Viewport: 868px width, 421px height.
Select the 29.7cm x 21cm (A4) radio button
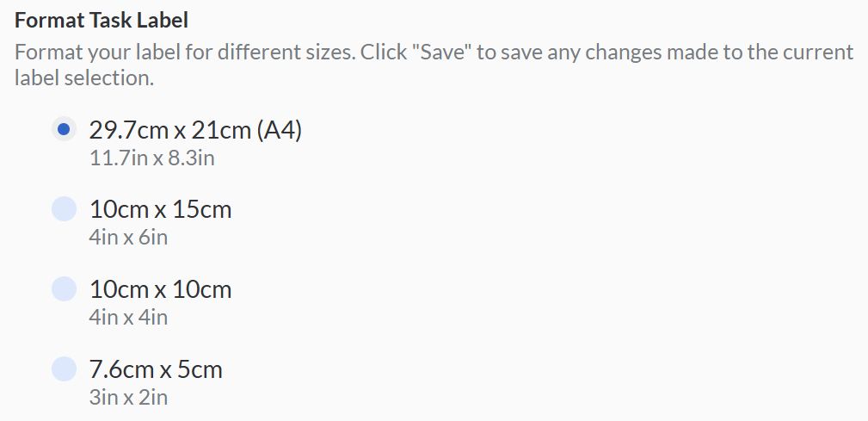pyautogui.click(x=64, y=130)
